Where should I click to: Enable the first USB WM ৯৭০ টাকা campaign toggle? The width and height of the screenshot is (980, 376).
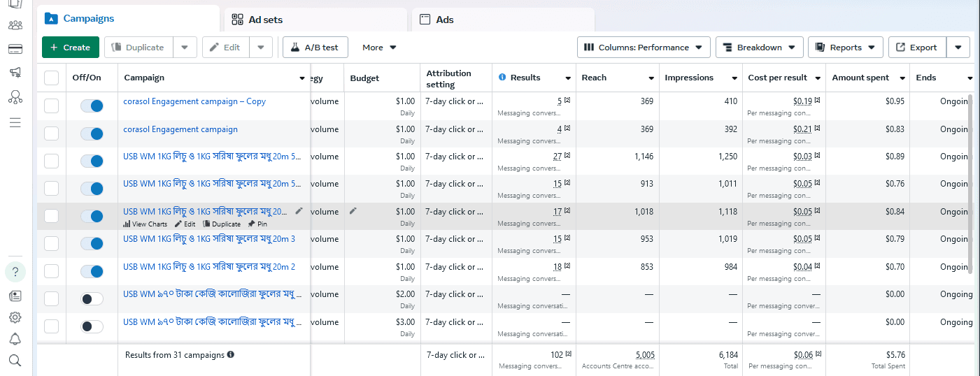[92, 299]
